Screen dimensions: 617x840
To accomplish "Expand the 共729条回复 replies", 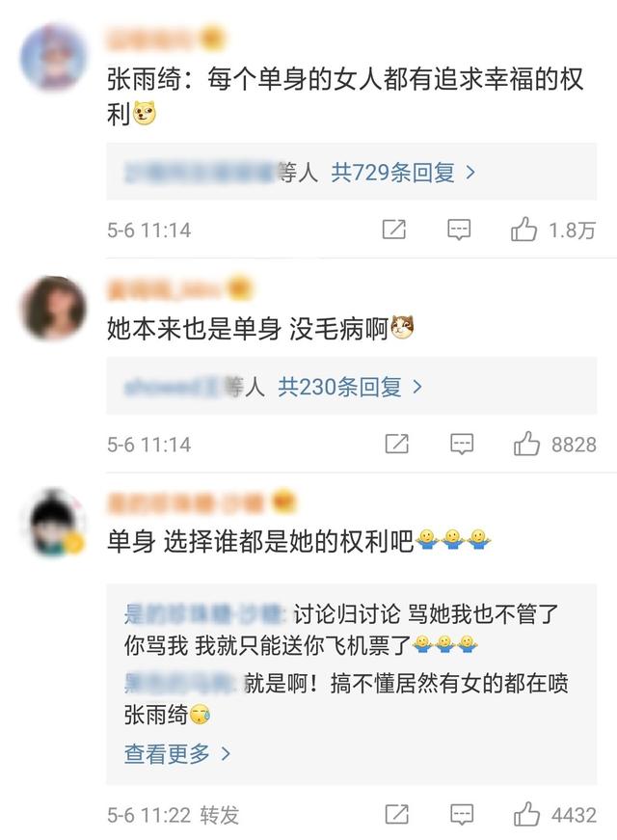I will [x=403, y=173].
